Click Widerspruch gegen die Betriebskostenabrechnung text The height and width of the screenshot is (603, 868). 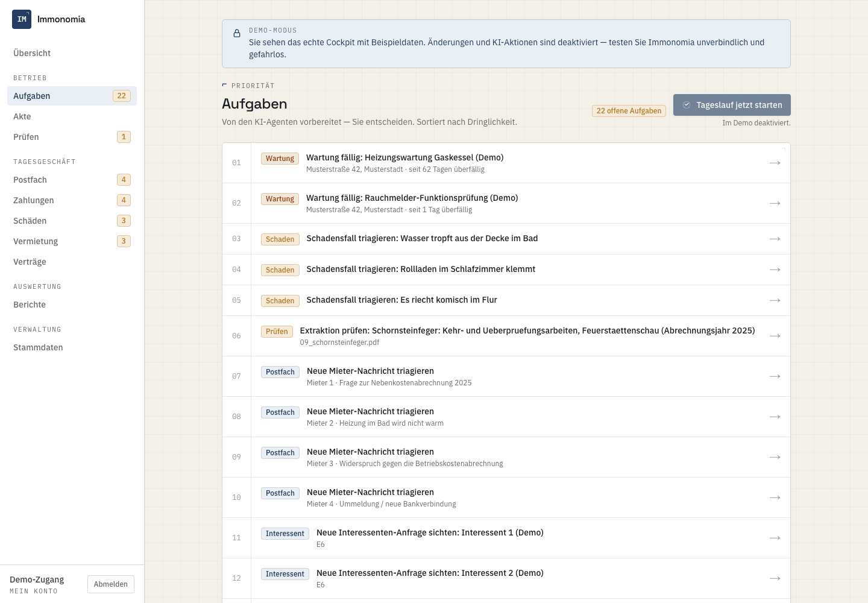421,464
